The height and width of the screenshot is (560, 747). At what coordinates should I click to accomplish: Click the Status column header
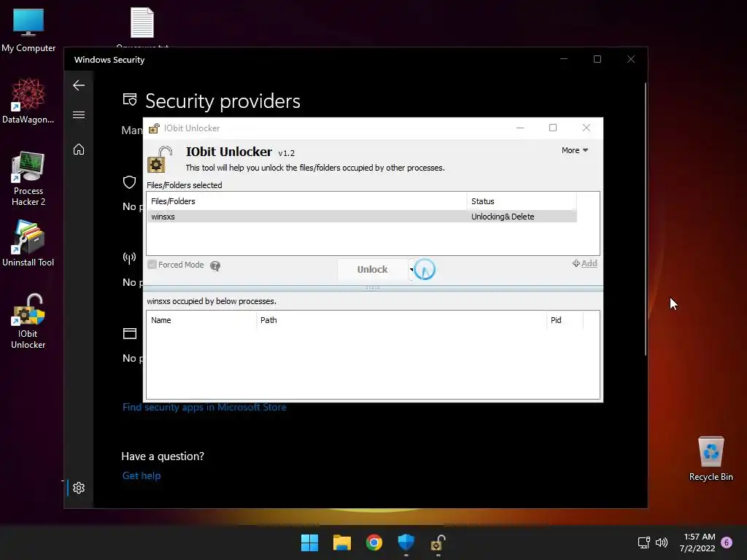(x=522, y=201)
